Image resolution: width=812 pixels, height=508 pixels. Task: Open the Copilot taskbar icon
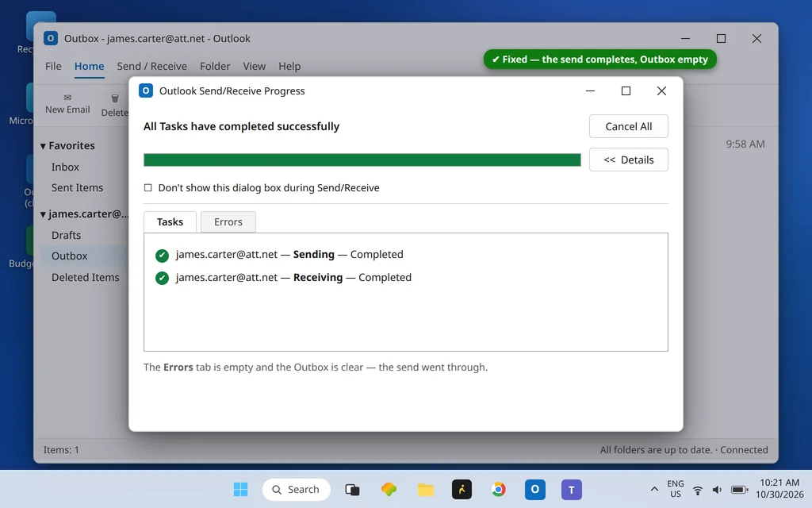point(389,489)
